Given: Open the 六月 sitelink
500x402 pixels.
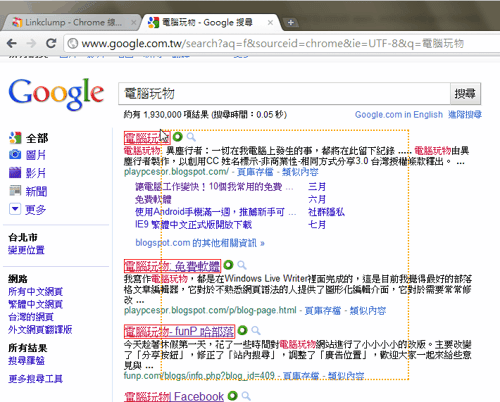Looking at the screenshot, I should pos(317,199).
